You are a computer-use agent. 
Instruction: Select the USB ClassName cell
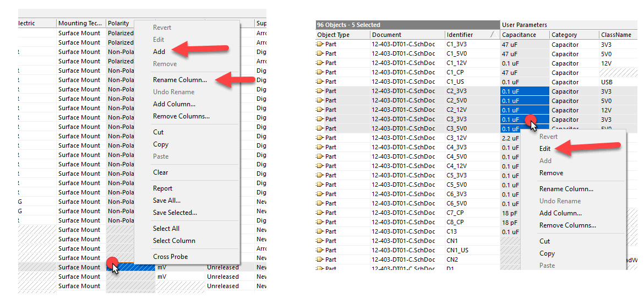608,82
